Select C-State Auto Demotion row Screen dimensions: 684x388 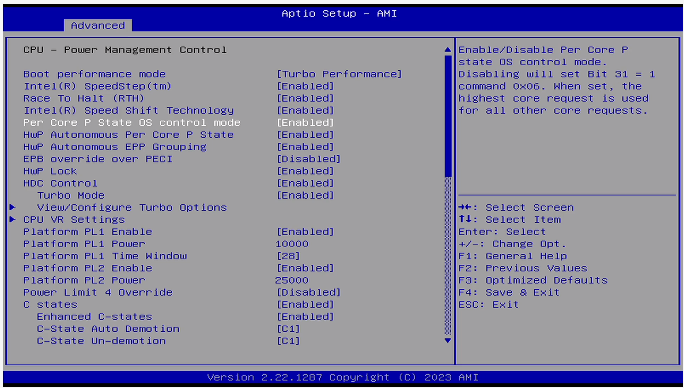(108, 329)
